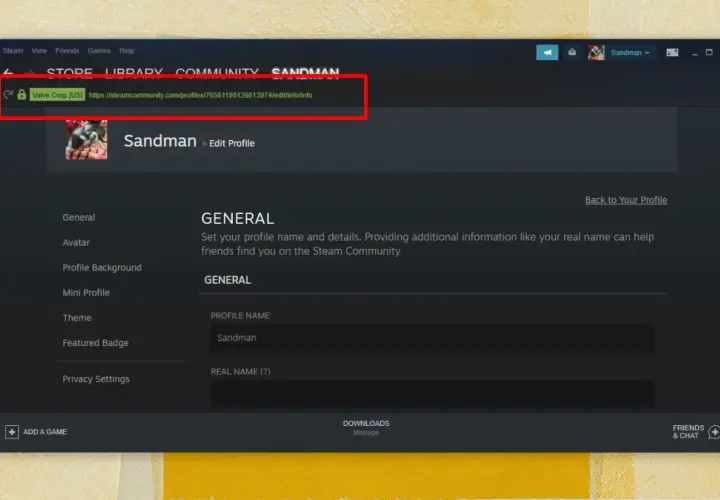Click the Big Picture mode icon
The height and width of the screenshot is (500, 720).
coord(672,52)
